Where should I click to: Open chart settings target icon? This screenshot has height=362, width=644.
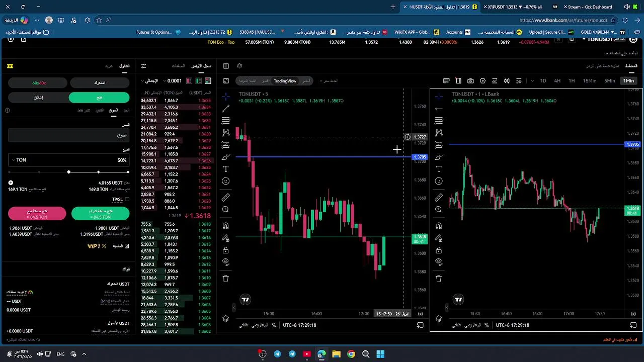pos(482,81)
